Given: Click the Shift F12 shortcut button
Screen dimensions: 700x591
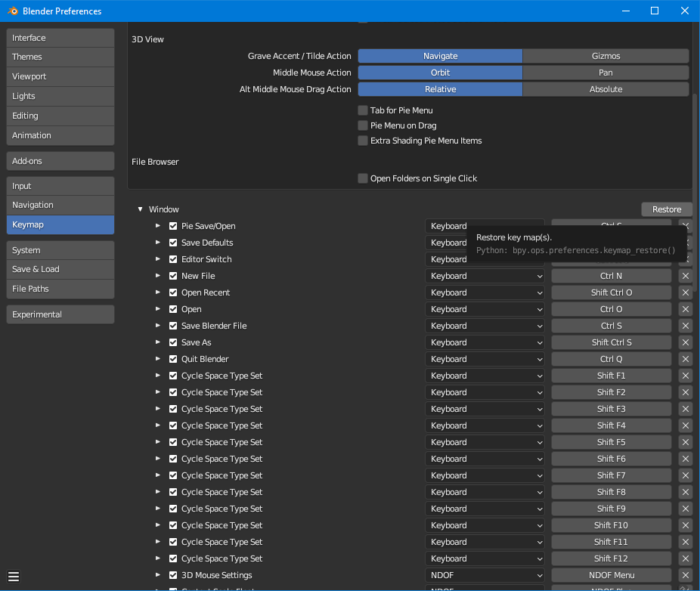Looking at the screenshot, I should click(x=611, y=559).
